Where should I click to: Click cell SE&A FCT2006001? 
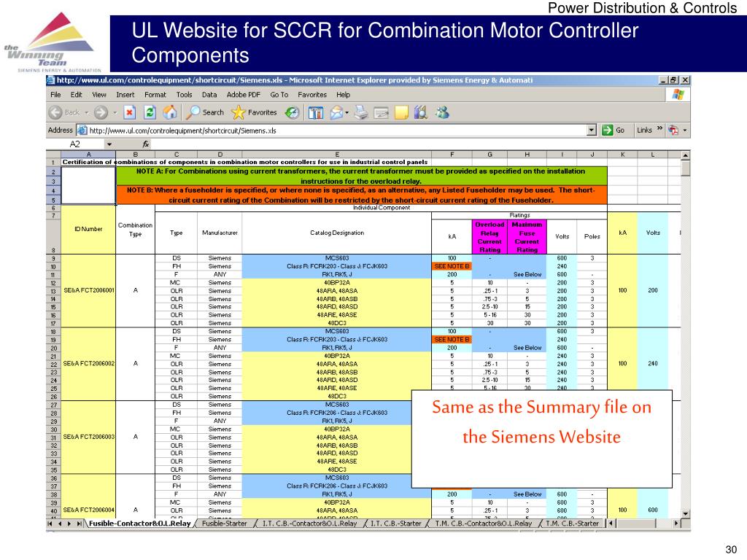click(88, 290)
